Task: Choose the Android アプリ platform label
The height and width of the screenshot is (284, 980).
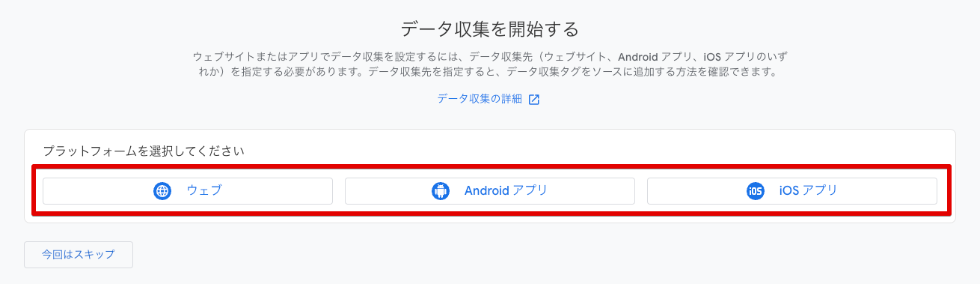Action: 506,190
